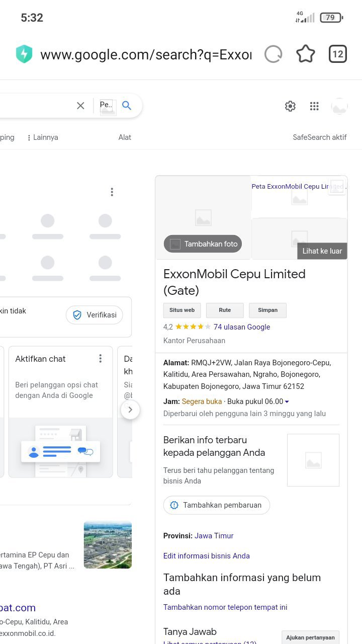Screen dimensions: 362x644
Task: Open the browser tab switcher showing 12
Action: click(338, 54)
